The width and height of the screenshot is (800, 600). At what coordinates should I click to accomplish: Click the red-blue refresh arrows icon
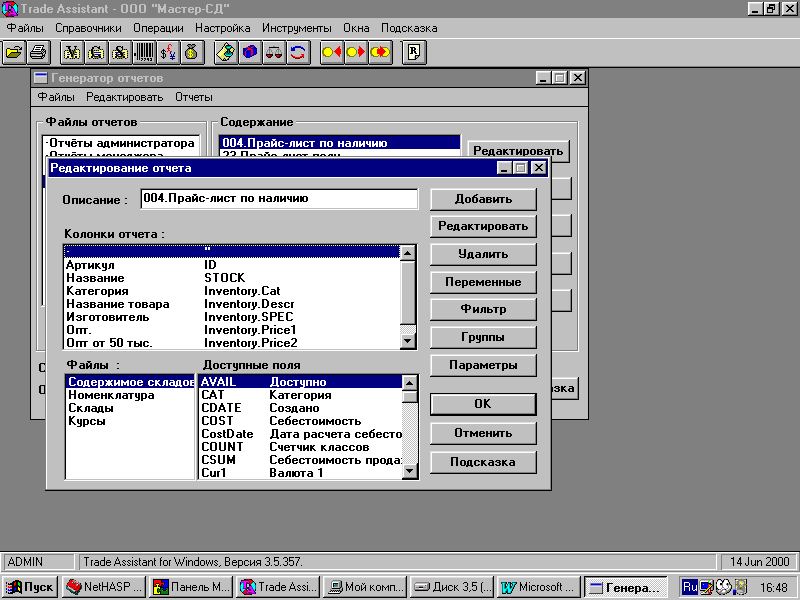point(298,51)
